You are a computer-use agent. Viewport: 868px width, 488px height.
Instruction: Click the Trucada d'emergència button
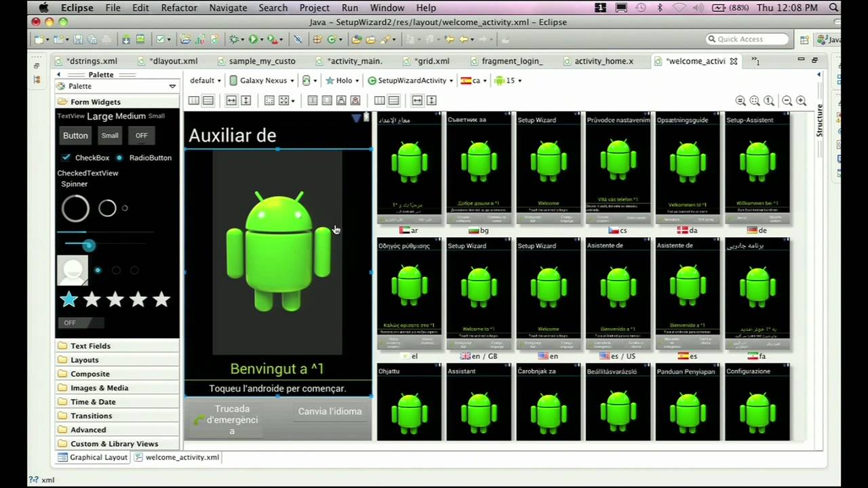click(x=224, y=420)
